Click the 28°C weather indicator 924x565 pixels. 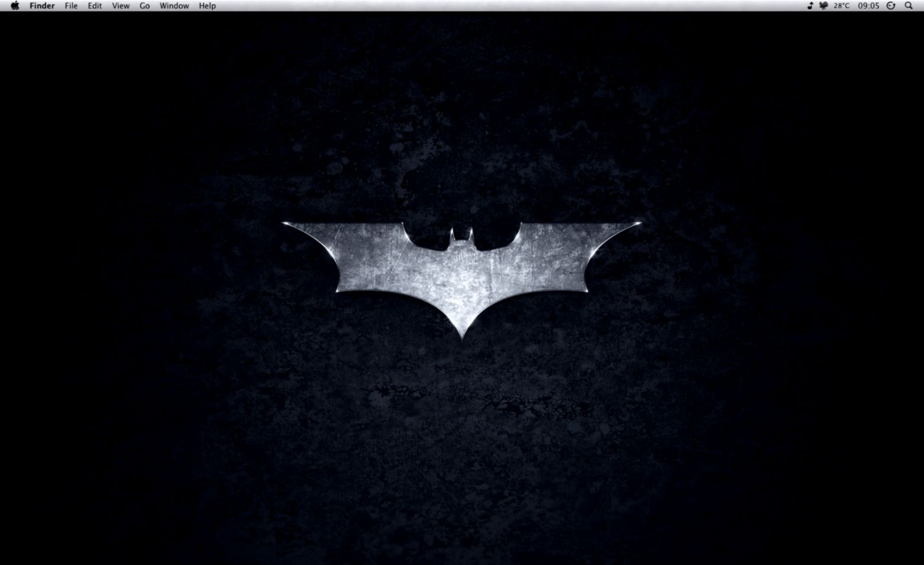pyautogui.click(x=840, y=5)
